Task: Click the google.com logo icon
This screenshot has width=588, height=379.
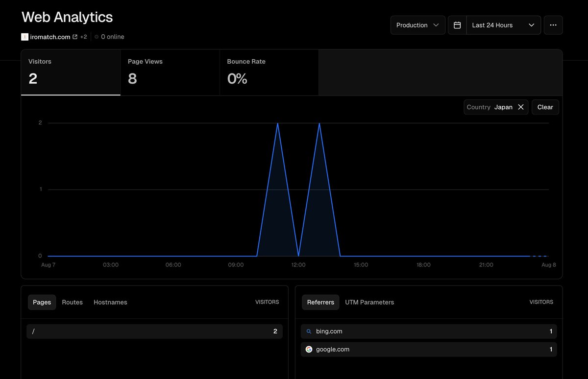Action: click(x=309, y=350)
